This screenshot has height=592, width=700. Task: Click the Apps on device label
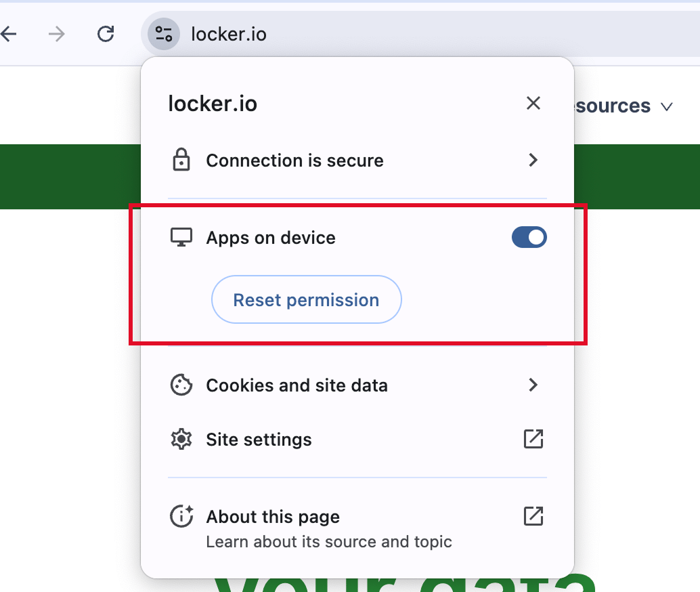pos(271,238)
